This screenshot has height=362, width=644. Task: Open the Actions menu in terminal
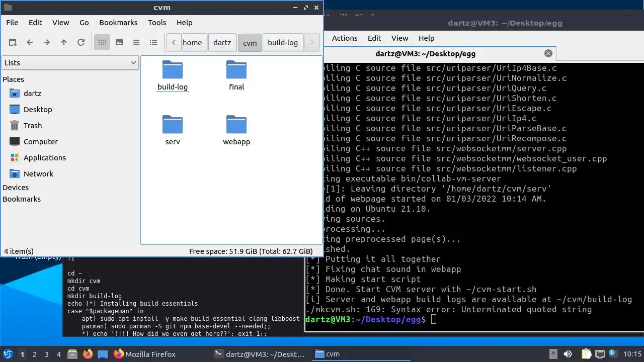(345, 38)
